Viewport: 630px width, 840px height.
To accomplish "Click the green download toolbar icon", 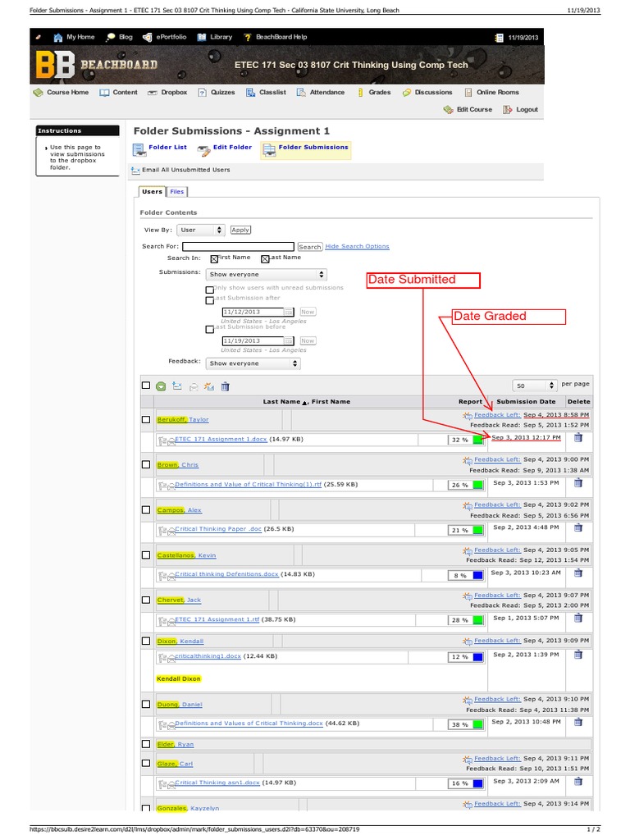I will click(161, 386).
